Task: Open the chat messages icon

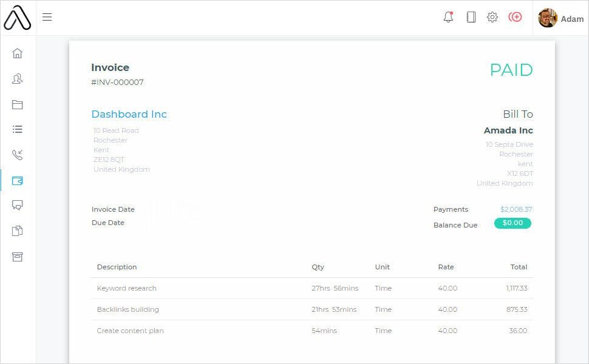Action: point(18,206)
